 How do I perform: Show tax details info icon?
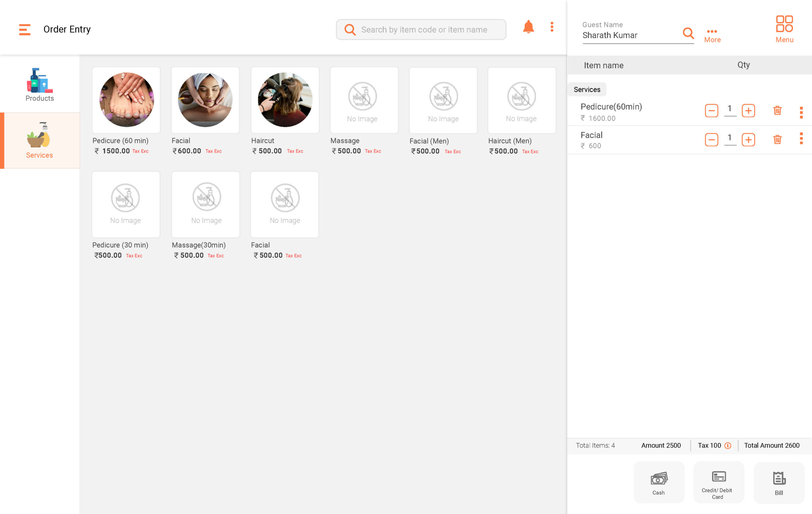tap(728, 446)
